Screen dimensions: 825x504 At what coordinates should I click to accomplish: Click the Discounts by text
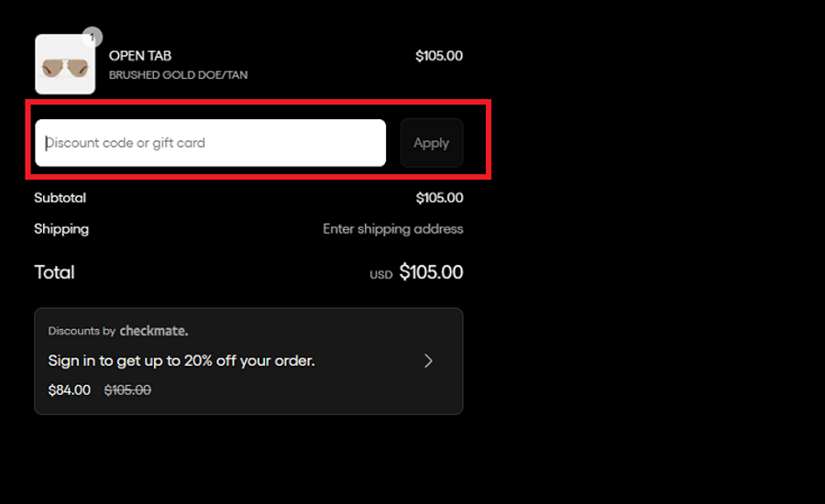pos(82,331)
